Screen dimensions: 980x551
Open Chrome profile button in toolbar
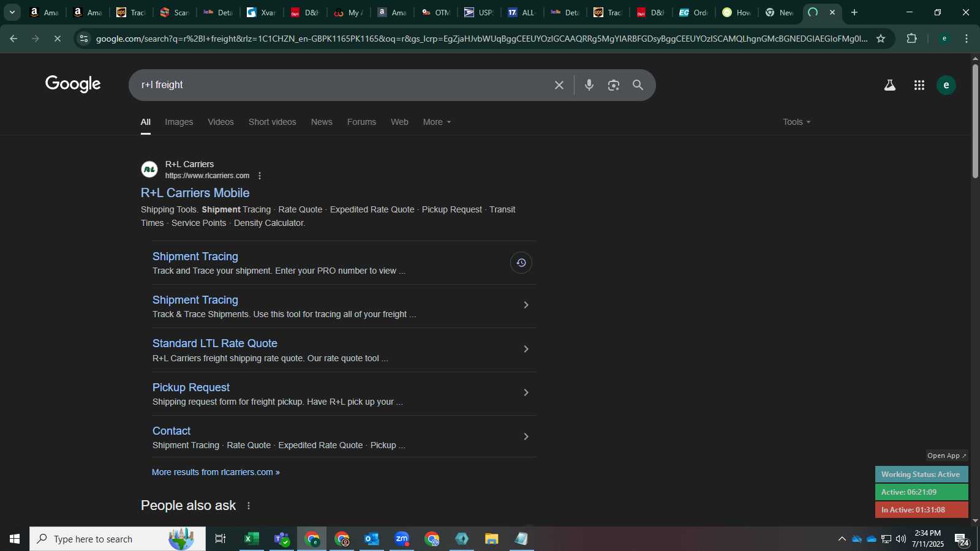tap(944, 39)
